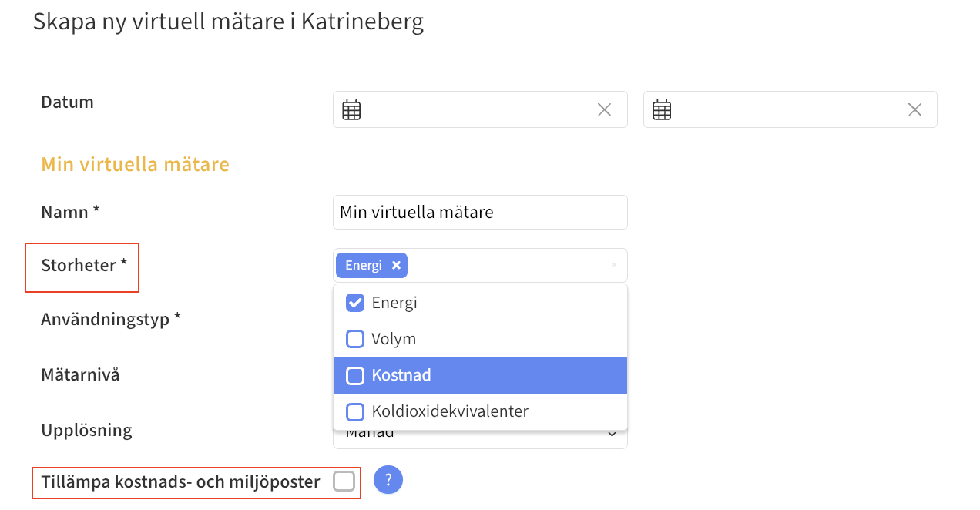The width and height of the screenshot is (980, 510).
Task: Remove the Energi tag with its x
Action: [396, 265]
